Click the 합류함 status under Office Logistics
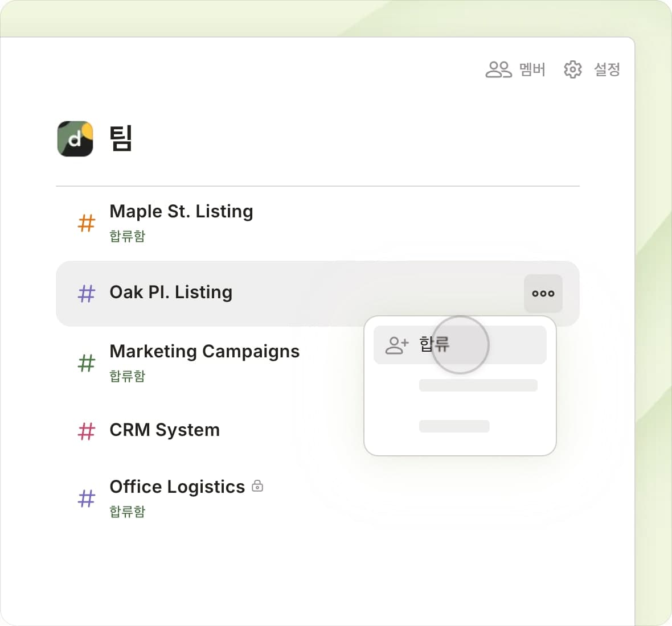 tap(128, 511)
